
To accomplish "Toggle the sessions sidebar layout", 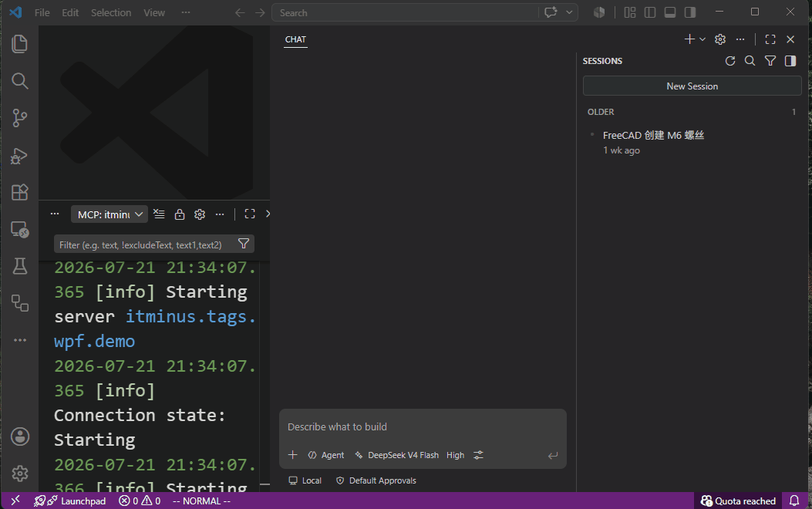I will tap(790, 61).
